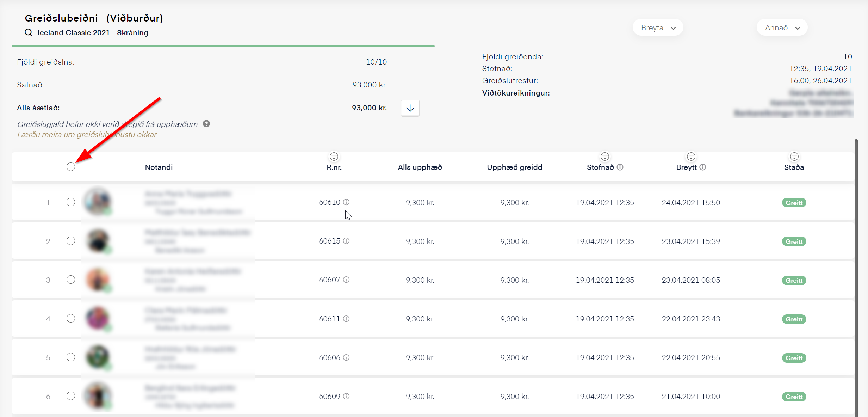Open the Breyta dropdown menu
The height and width of the screenshot is (417, 868).
tap(658, 27)
